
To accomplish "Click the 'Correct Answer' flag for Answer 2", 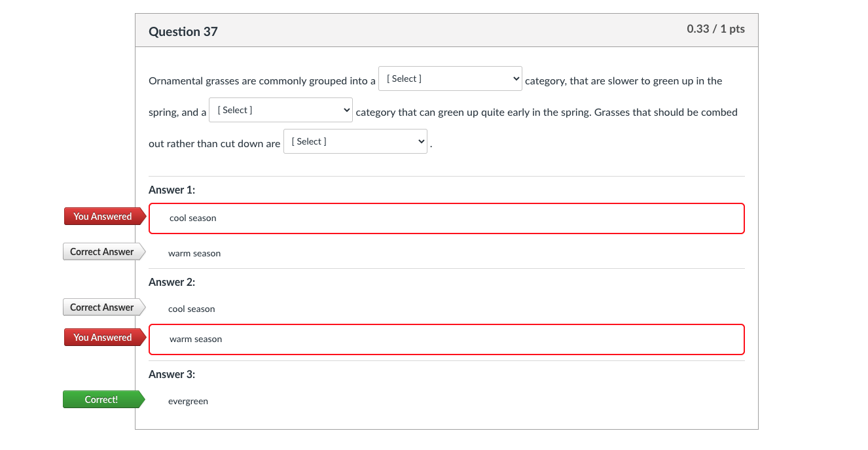I will (104, 307).
